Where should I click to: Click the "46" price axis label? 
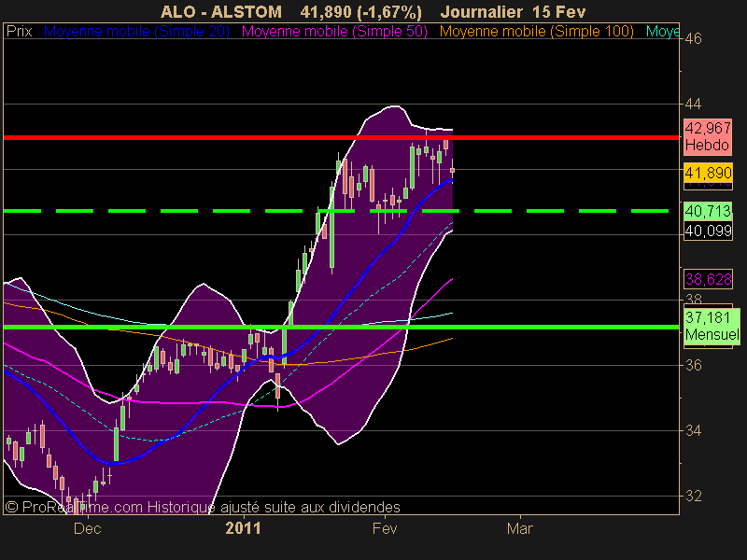(693, 38)
